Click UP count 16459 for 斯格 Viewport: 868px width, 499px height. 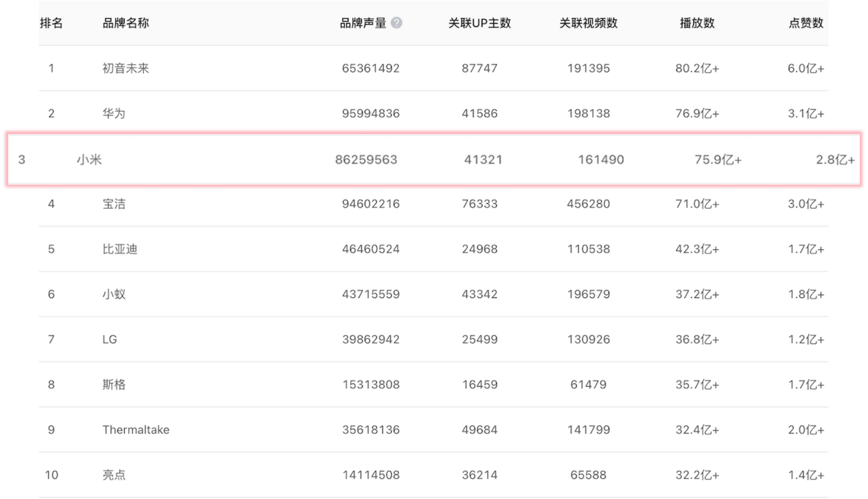click(x=480, y=385)
